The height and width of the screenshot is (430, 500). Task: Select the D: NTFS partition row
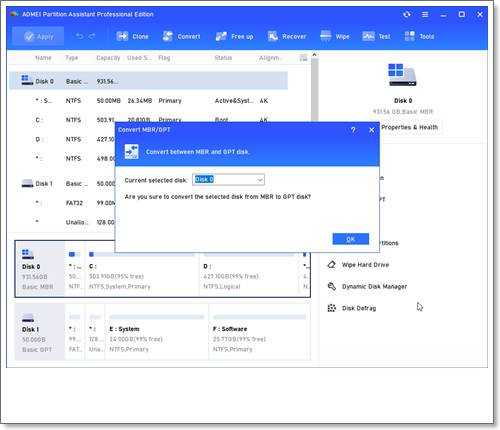click(x=62, y=139)
